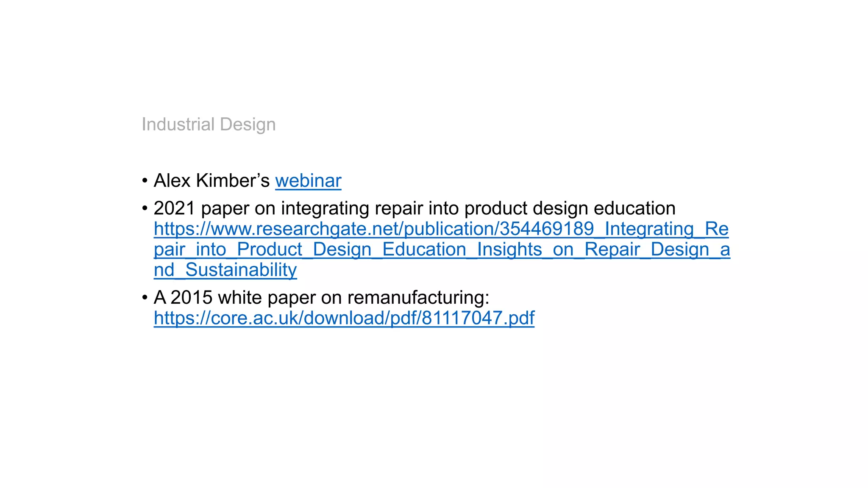Click the year "2021" in the second bullet

175,208
